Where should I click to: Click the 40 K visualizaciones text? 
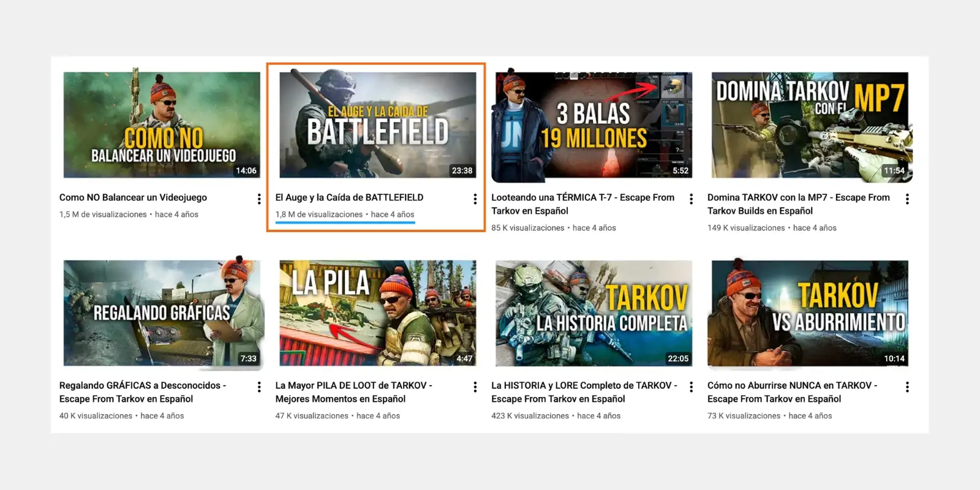pos(96,416)
